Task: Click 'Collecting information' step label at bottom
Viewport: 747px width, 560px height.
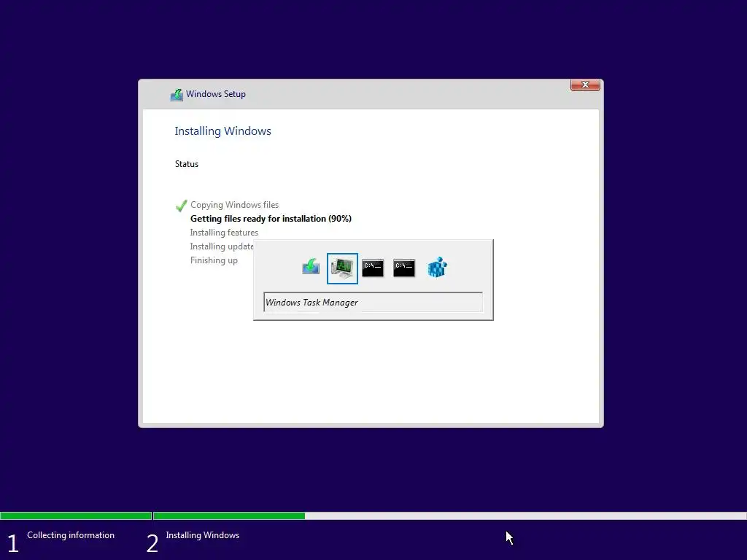Action: click(71, 534)
